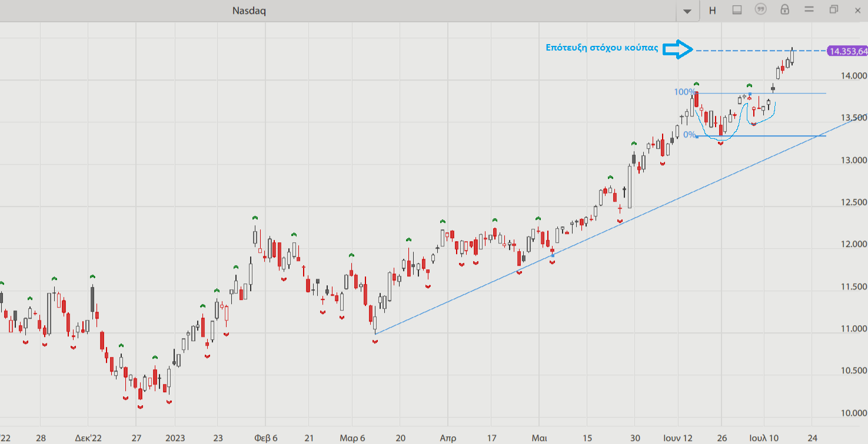The width and height of the screenshot is (868, 444).
Task: Click the 11.000 price axis label
Action: (853, 329)
